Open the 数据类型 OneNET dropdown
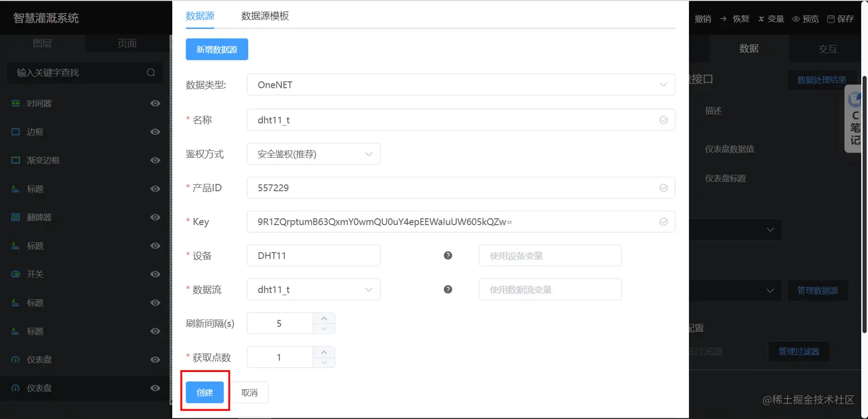This screenshot has height=419, width=868. (461, 84)
